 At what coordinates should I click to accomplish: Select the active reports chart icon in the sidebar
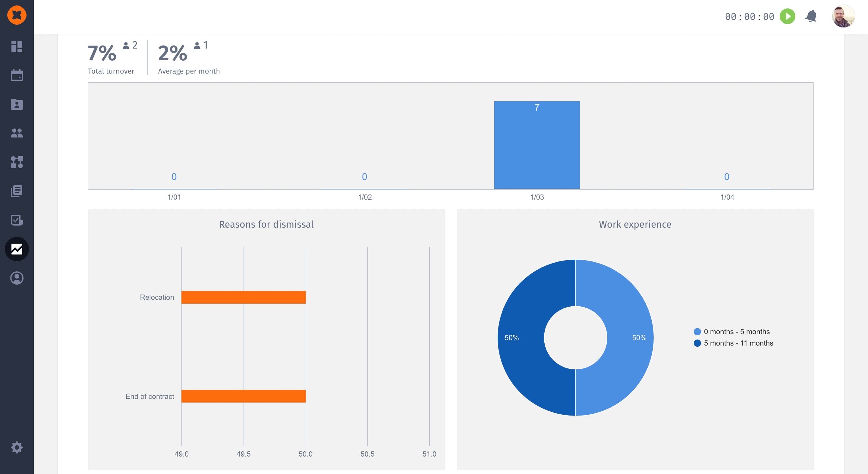coord(17,249)
